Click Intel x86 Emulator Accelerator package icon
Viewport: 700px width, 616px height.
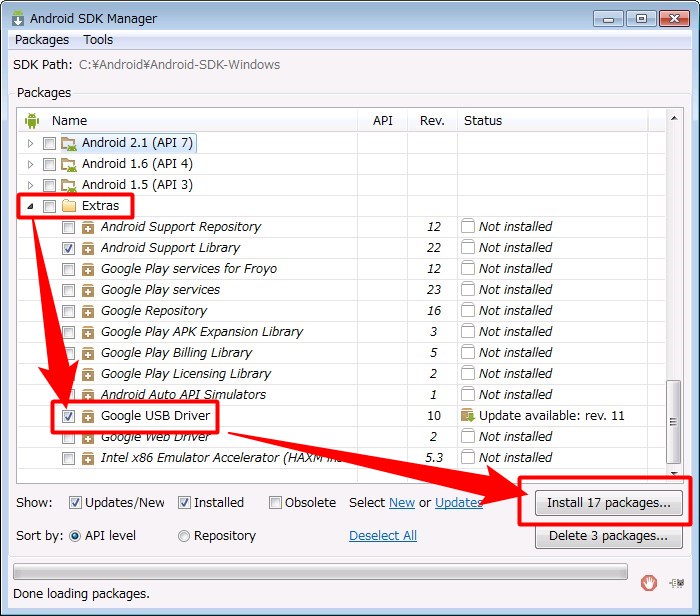(88, 458)
